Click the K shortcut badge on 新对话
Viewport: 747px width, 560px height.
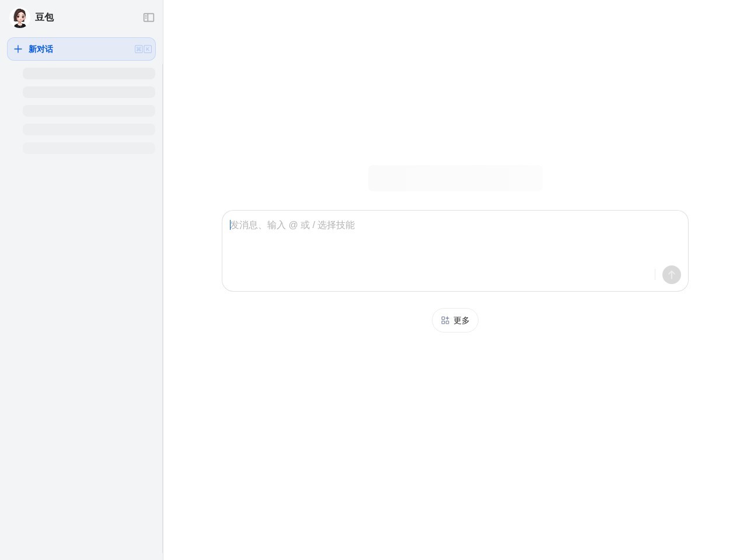(x=148, y=49)
